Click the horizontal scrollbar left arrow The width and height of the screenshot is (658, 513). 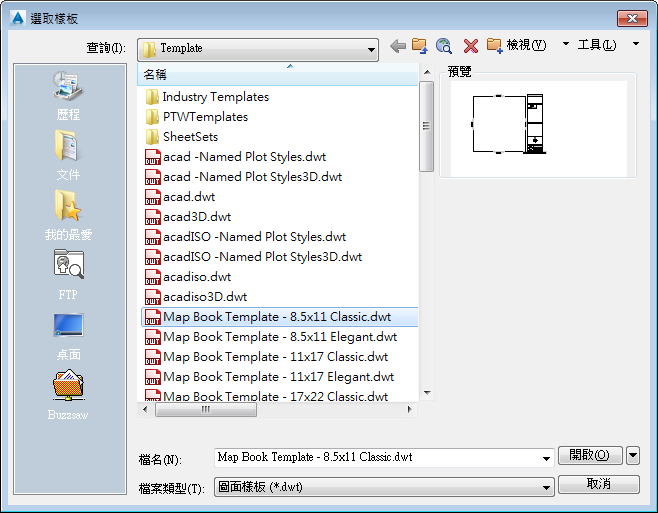[145, 409]
